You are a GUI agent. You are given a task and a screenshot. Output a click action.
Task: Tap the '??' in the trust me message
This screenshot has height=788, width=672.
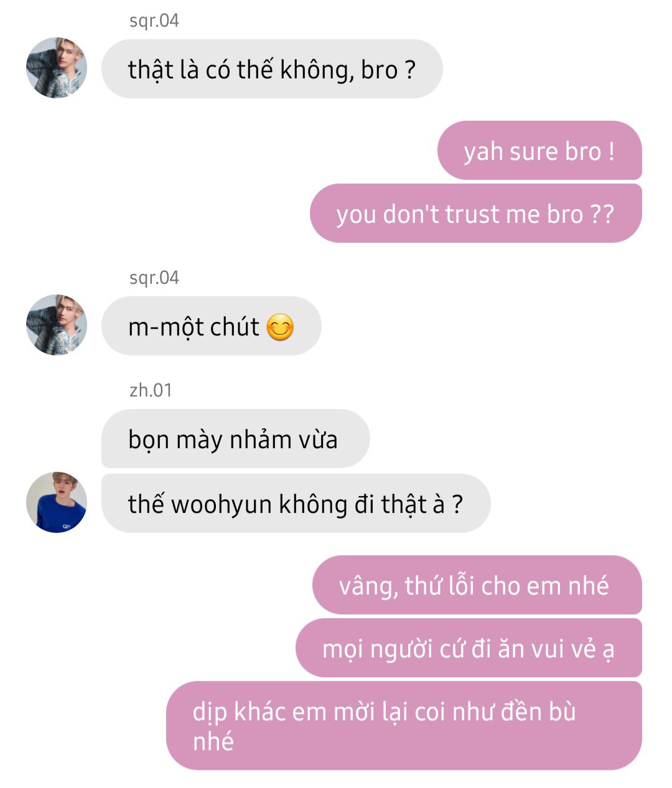(602, 214)
